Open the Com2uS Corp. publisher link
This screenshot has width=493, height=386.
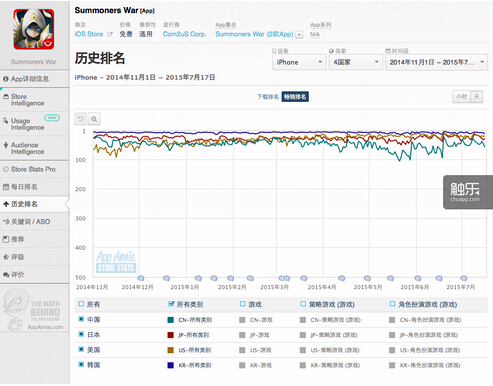pyautogui.click(x=184, y=34)
